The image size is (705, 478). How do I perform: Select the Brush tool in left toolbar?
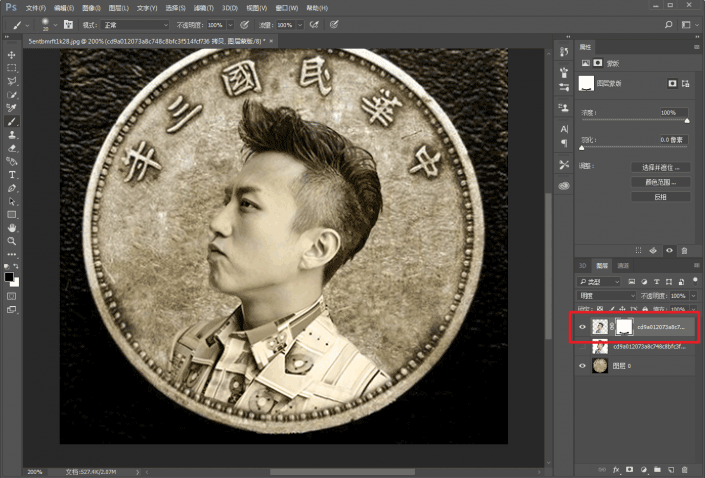[12, 121]
